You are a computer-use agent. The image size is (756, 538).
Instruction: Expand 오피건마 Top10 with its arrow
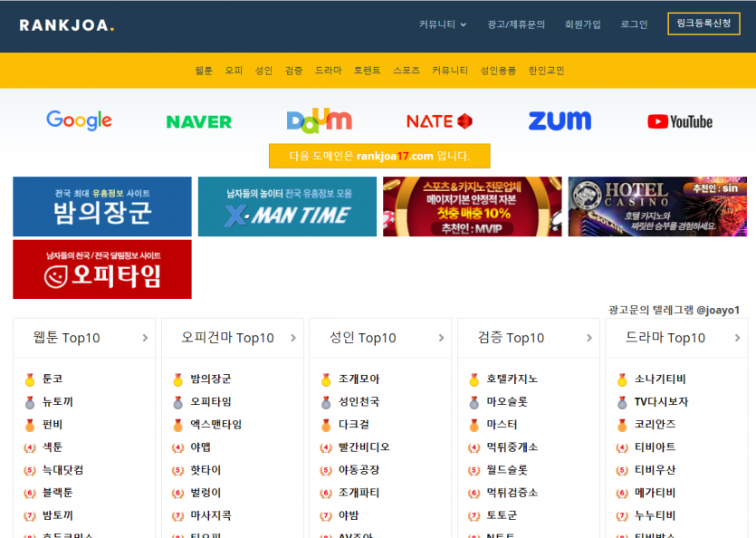click(x=293, y=338)
